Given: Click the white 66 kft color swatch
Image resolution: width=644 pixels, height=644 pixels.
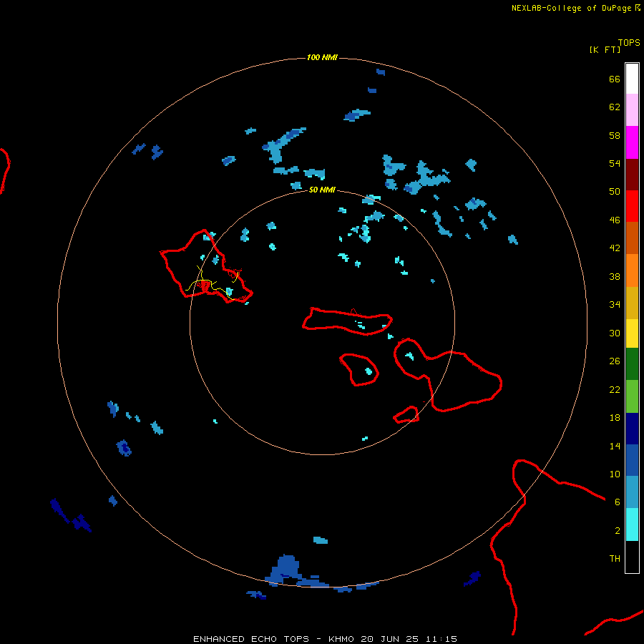Looking at the screenshot, I should [632, 79].
